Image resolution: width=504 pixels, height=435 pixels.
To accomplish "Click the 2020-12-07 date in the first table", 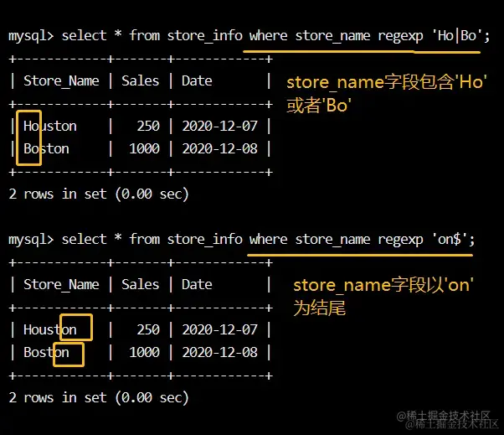I will [x=220, y=126].
